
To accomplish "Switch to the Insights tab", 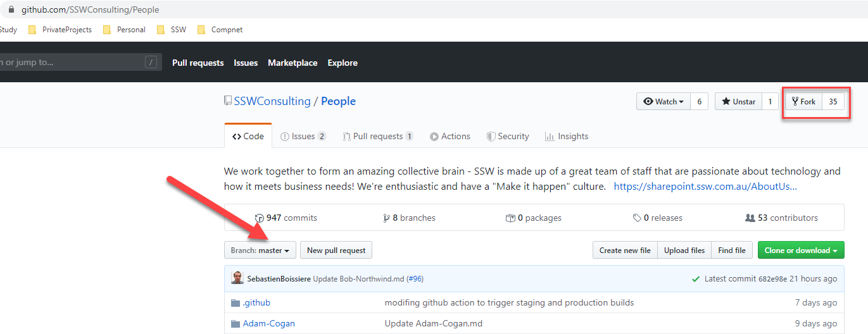I will 565,136.
